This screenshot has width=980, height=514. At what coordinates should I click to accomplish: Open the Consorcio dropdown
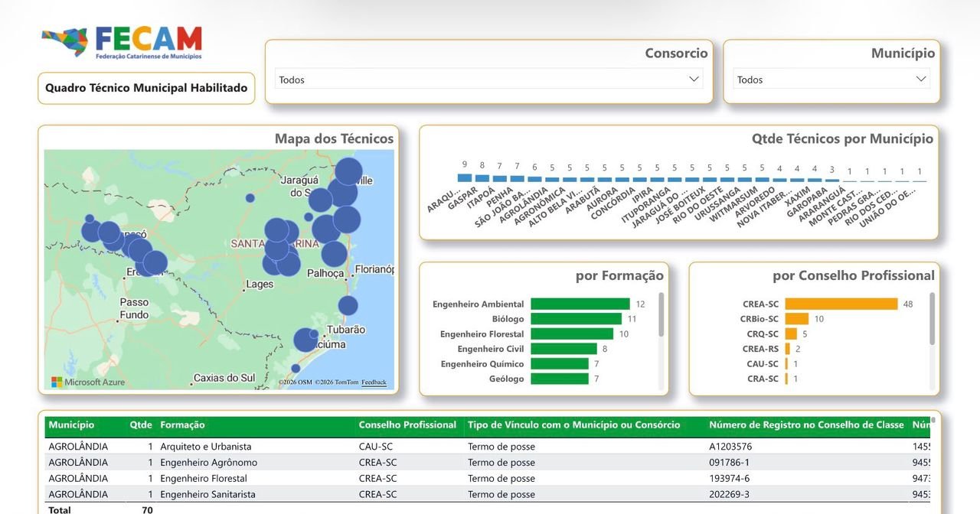[x=488, y=79]
